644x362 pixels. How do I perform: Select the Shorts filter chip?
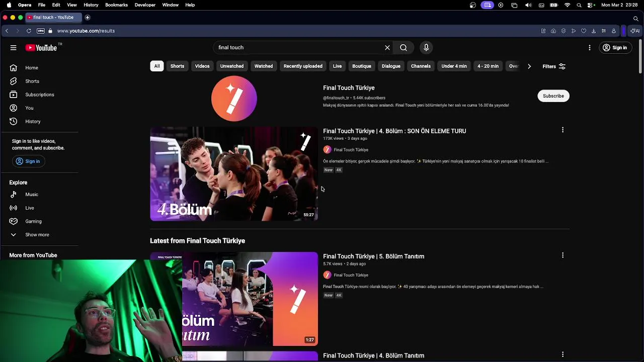pyautogui.click(x=177, y=66)
